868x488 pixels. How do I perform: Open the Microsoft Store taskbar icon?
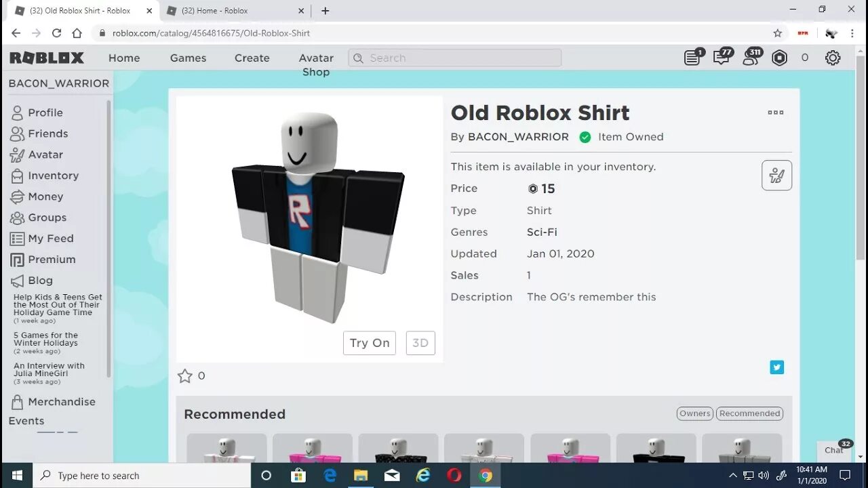298,475
